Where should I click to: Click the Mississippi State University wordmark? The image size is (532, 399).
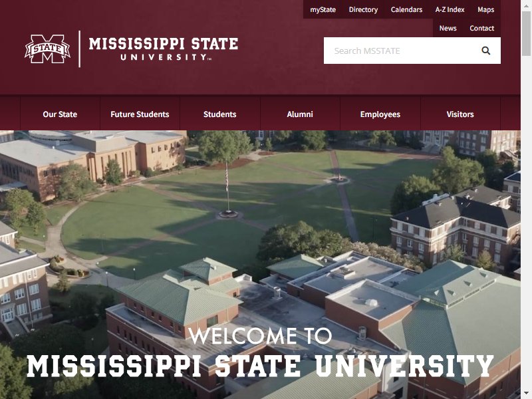point(163,49)
